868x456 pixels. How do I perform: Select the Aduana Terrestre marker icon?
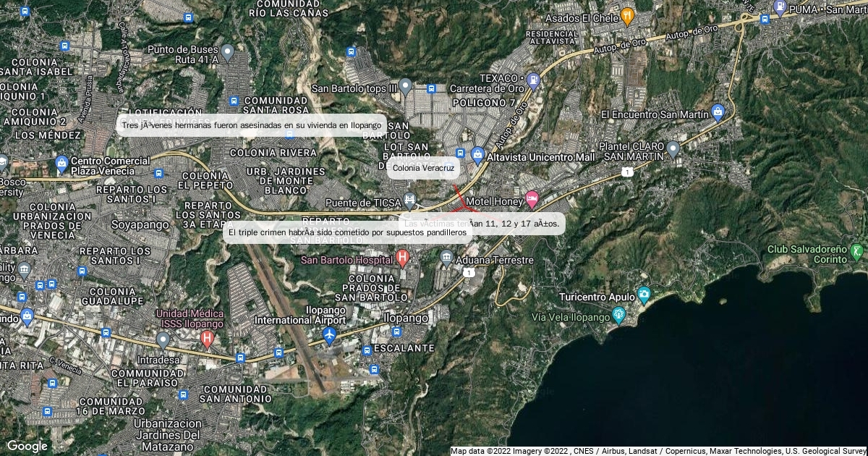[x=447, y=257]
